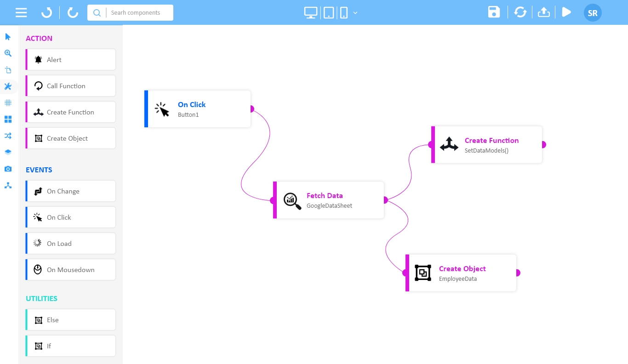Select the Fetch Data node
The image size is (628, 364).
click(329, 200)
